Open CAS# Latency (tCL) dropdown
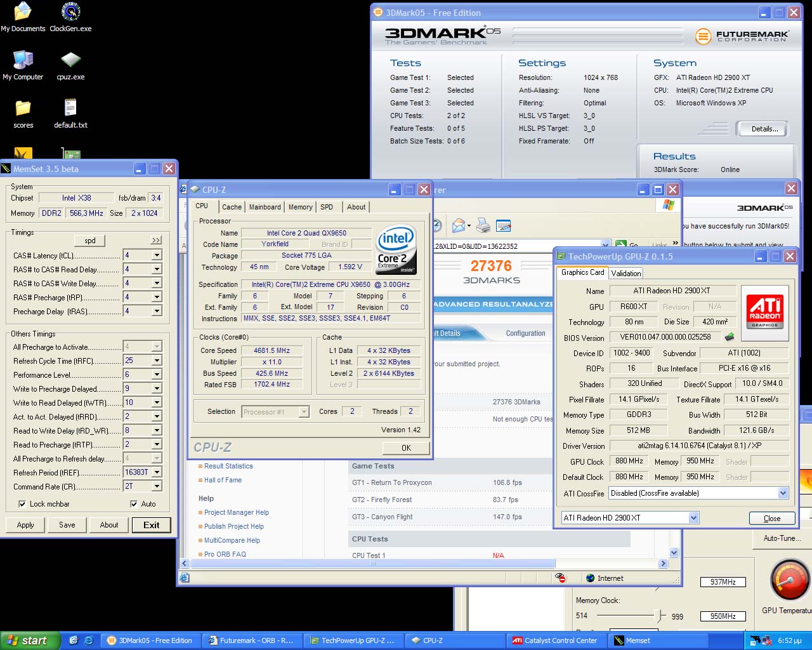The image size is (812, 650). [x=157, y=255]
